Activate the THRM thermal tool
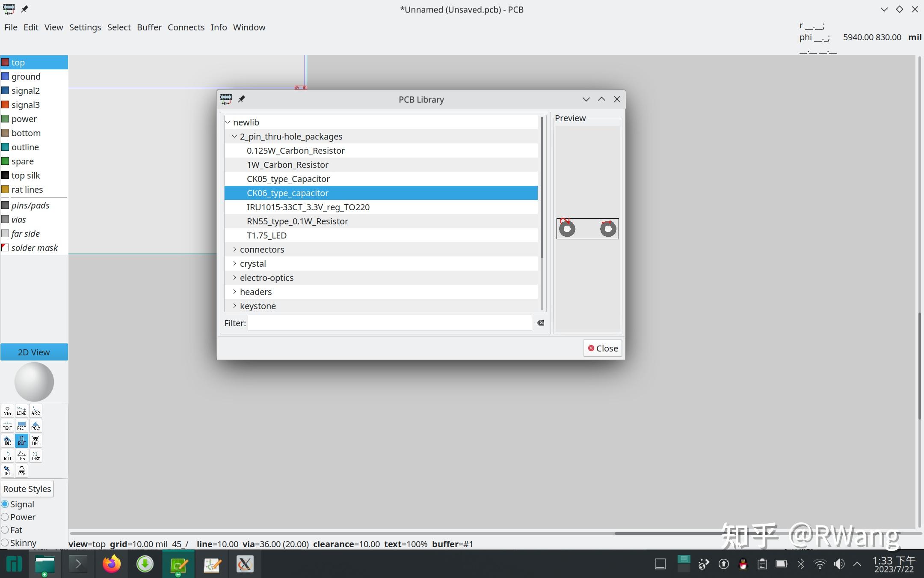Image resolution: width=924 pixels, height=578 pixels. tap(36, 456)
